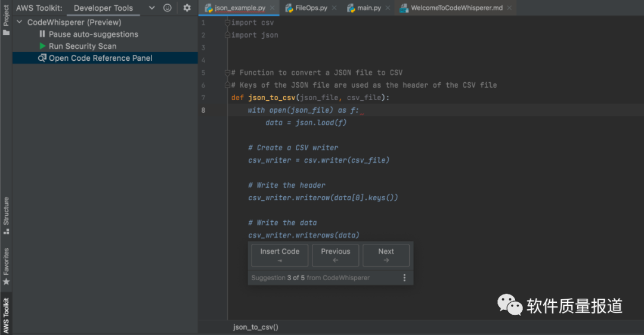
Task: Click the '# Function to convert a JSON file' comment
Action: [x=317, y=73]
